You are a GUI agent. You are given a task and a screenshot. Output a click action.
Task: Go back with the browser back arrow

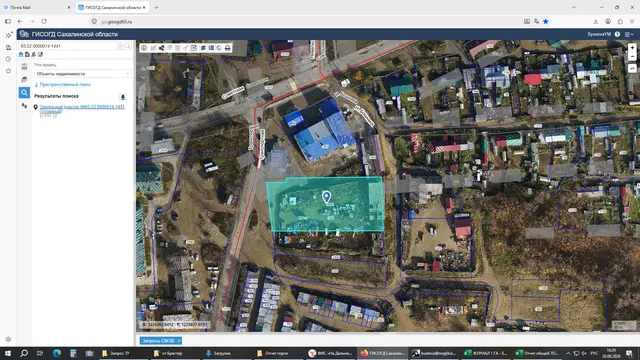20,21
